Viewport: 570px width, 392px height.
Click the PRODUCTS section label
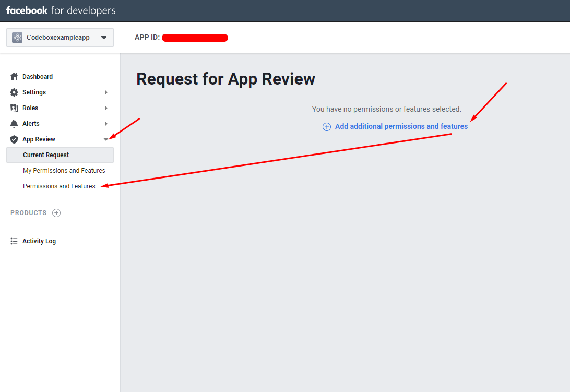[x=28, y=213]
